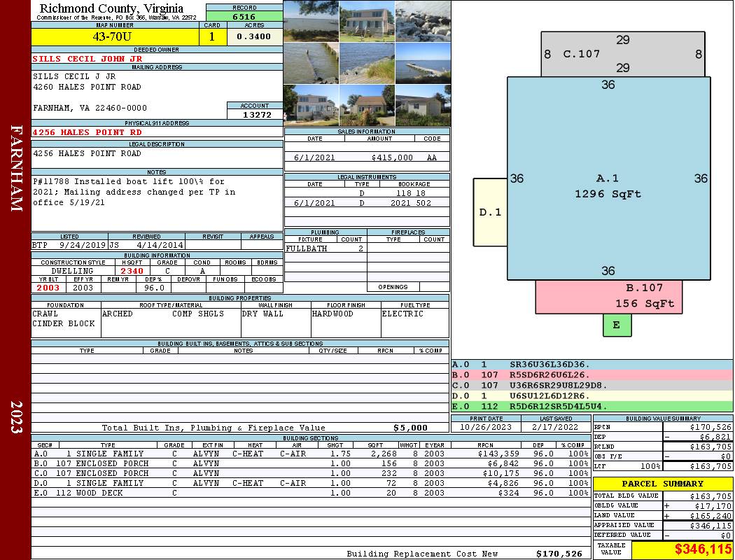Select book/page 118 18 entry
The height and width of the screenshot is (560, 735).
[411, 193]
